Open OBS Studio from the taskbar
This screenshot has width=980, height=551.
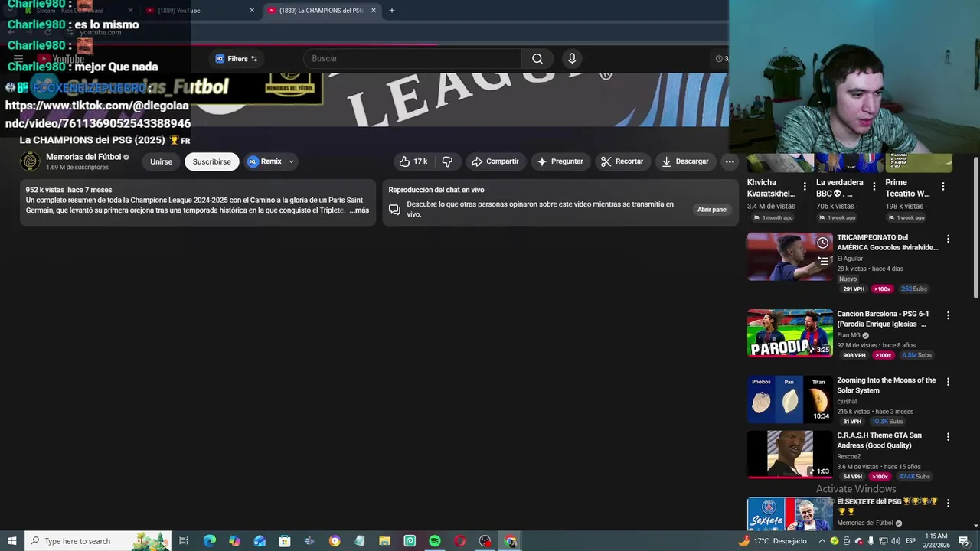[485, 541]
